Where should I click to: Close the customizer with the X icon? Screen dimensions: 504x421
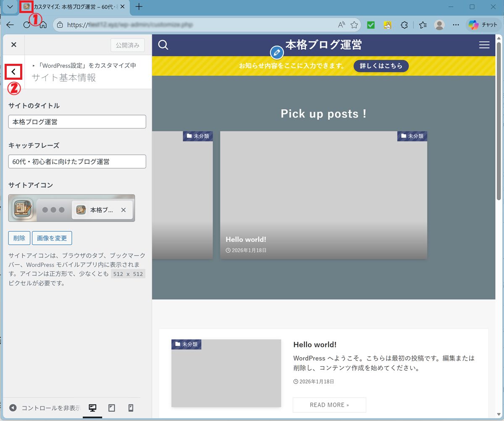[14, 45]
